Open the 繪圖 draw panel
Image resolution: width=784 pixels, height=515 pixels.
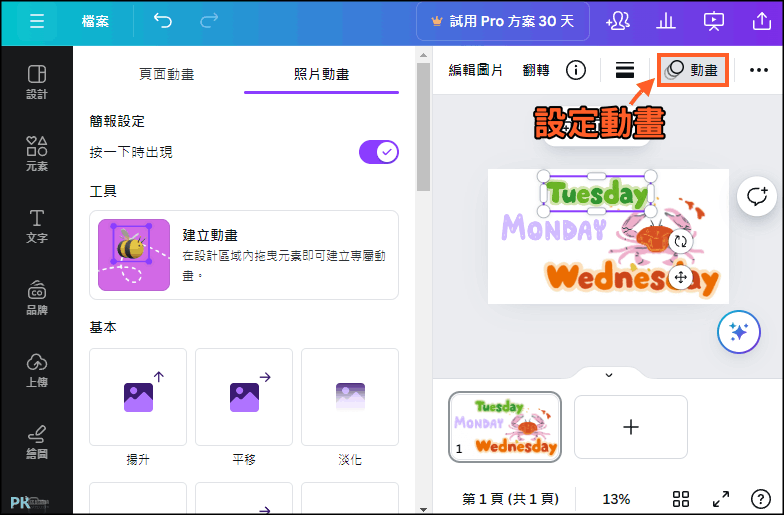[x=36, y=442]
